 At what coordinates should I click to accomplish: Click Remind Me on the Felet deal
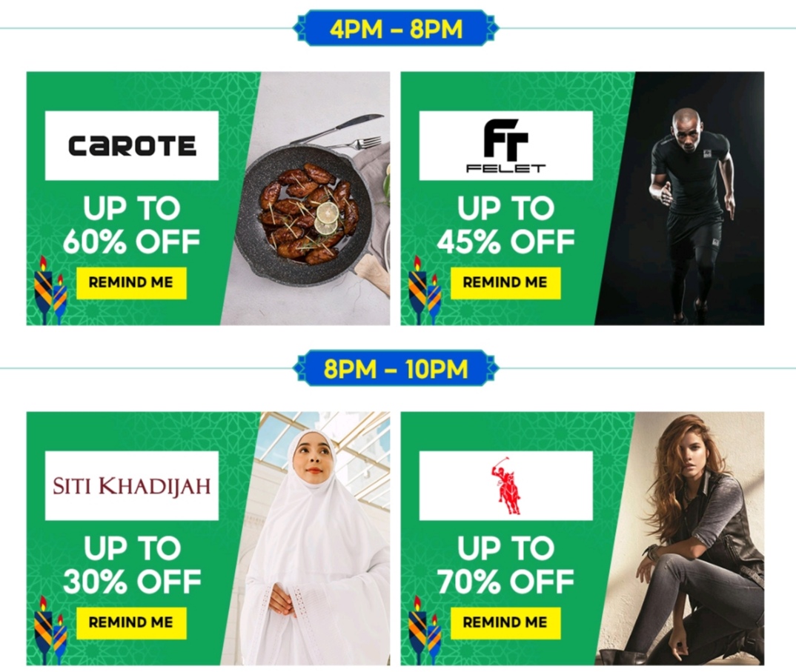pyautogui.click(x=505, y=283)
